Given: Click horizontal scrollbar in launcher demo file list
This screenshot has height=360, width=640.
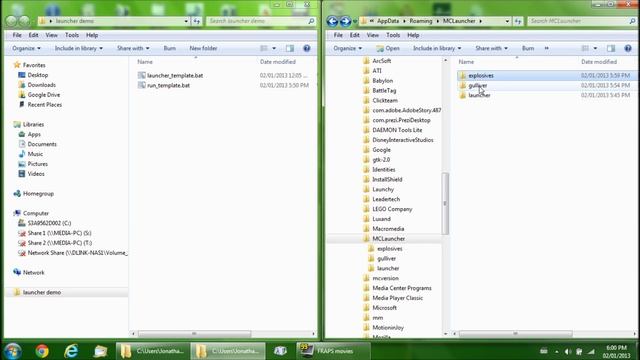Looking at the screenshot, I should (194, 334).
